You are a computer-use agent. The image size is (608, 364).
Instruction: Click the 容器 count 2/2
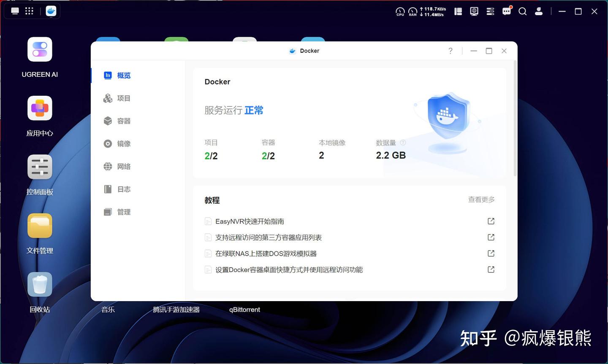pos(268,156)
